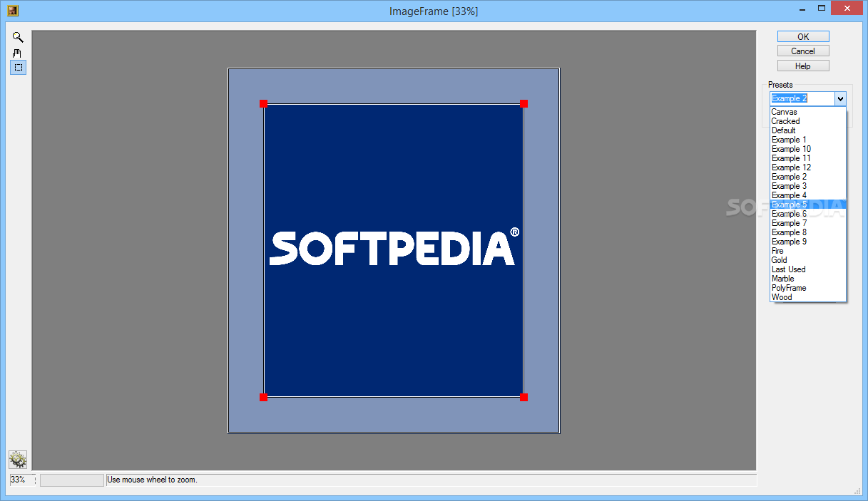Click the Presets combo box text field
Screen dimensions: 868x501
coord(802,99)
